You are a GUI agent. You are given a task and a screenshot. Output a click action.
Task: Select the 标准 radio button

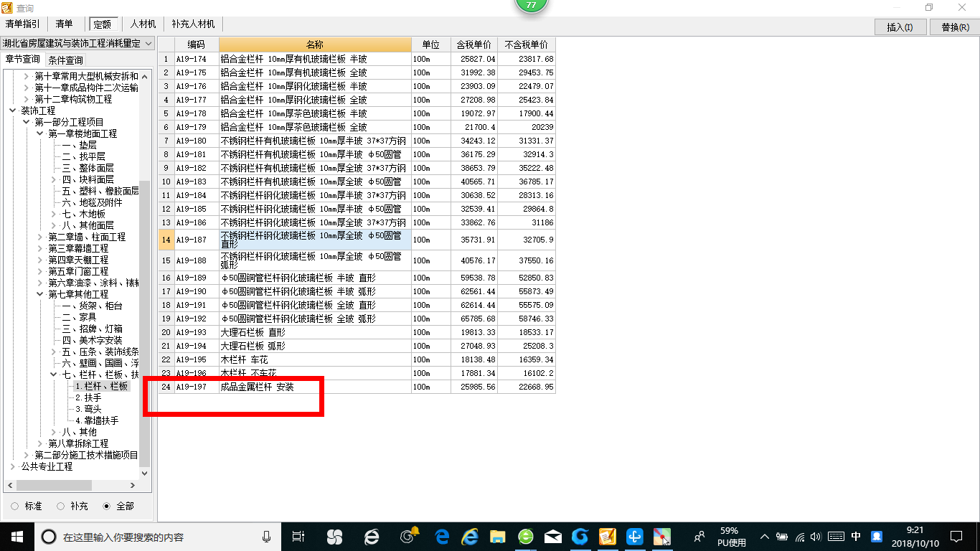[15, 506]
